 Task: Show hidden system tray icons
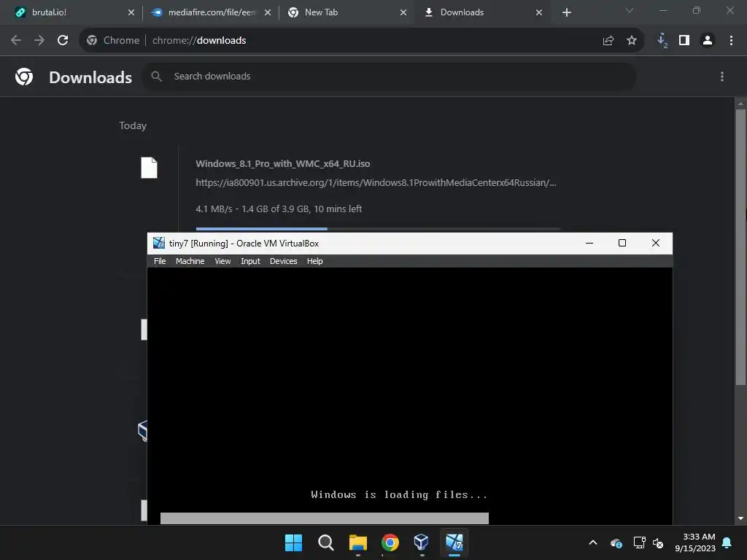pos(592,542)
